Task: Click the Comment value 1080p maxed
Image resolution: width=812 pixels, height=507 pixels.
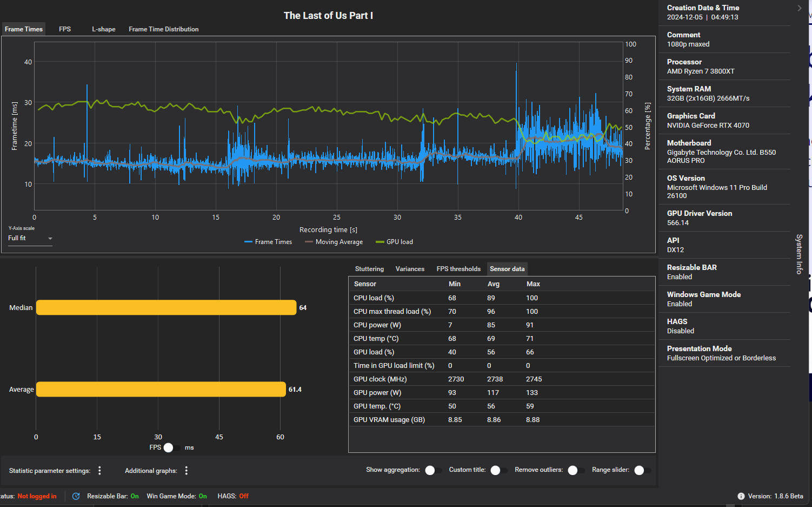Action: pyautogui.click(x=688, y=44)
